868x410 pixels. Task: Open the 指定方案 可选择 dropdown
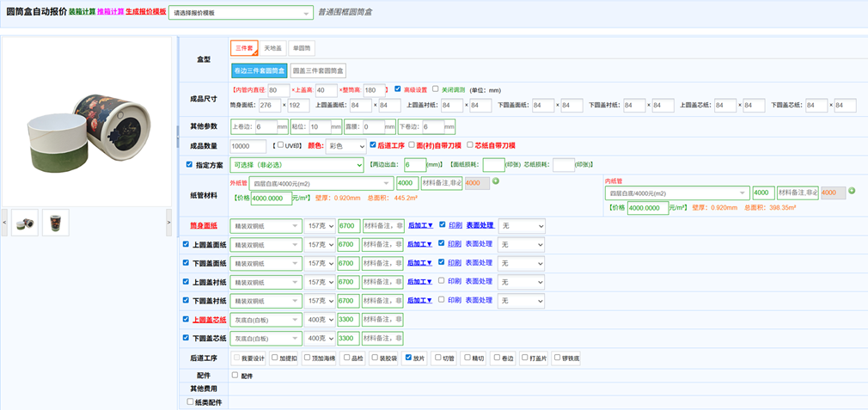[x=296, y=164]
